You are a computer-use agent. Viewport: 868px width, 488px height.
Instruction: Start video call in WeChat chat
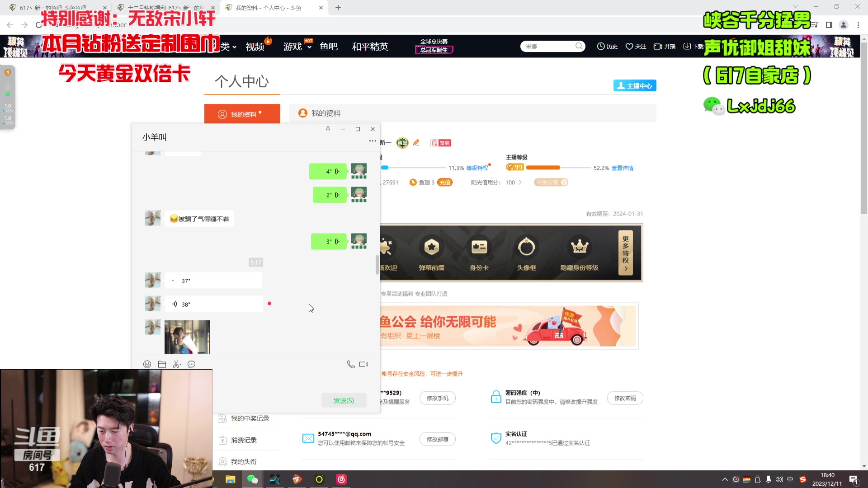tap(363, 364)
